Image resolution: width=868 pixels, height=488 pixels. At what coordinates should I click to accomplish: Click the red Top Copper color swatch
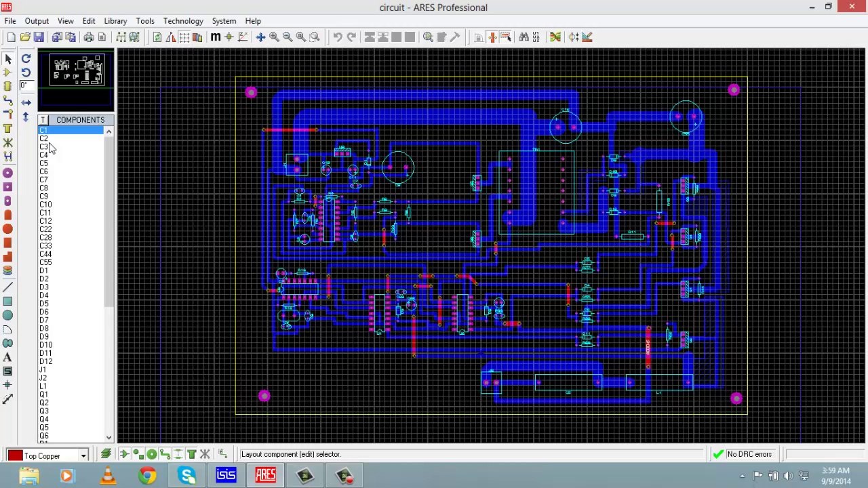(14, 455)
